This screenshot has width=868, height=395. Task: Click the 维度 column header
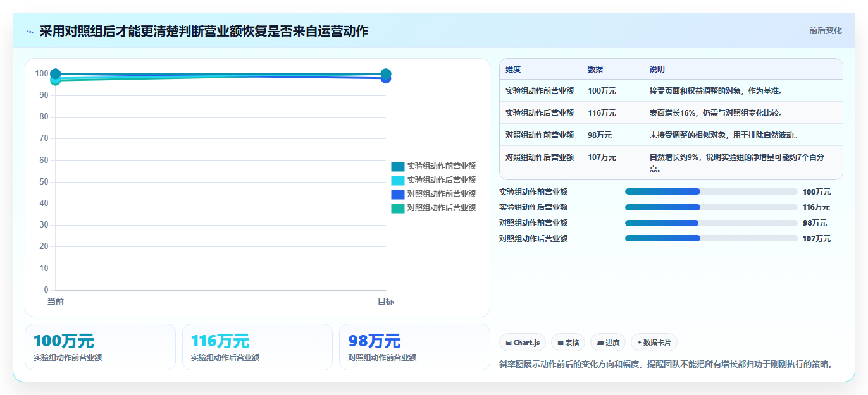click(513, 70)
